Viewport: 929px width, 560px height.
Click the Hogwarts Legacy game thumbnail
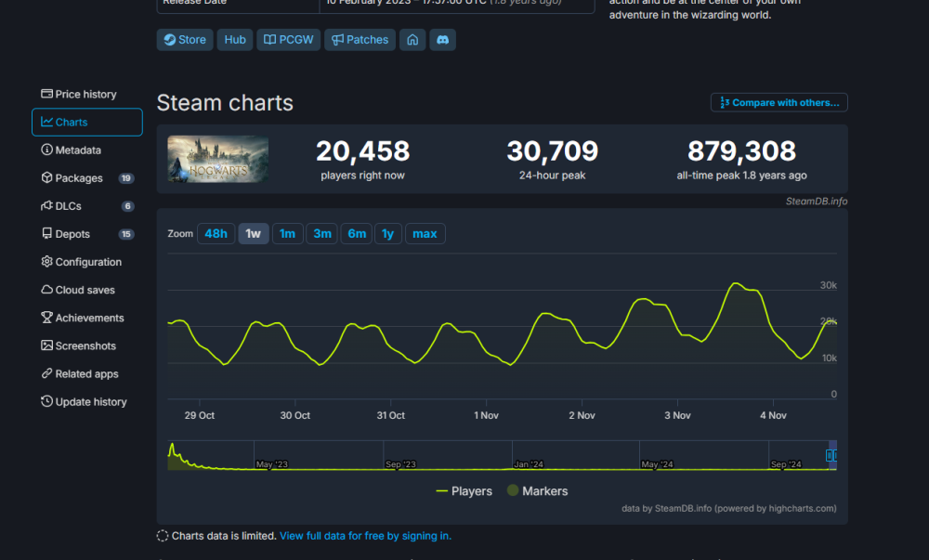[x=218, y=159]
